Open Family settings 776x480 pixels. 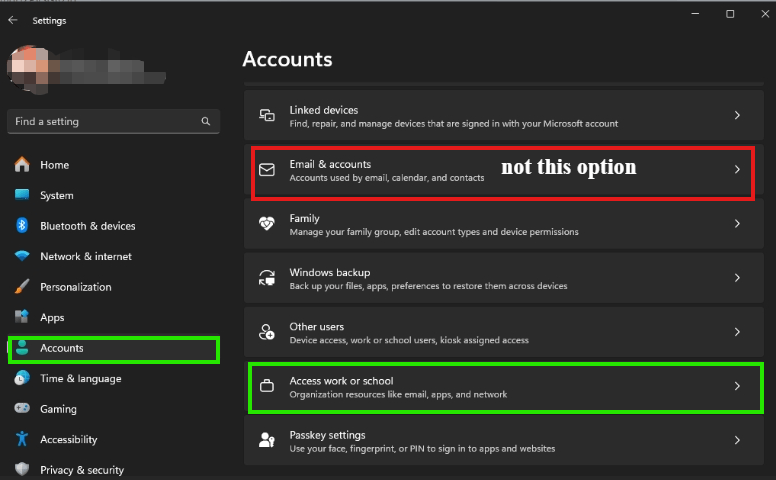pos(504,224)
